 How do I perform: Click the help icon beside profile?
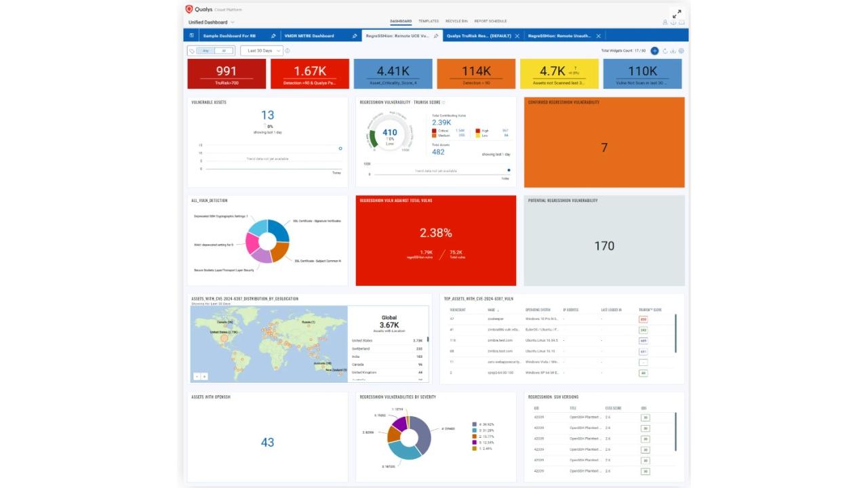point(673,22)
